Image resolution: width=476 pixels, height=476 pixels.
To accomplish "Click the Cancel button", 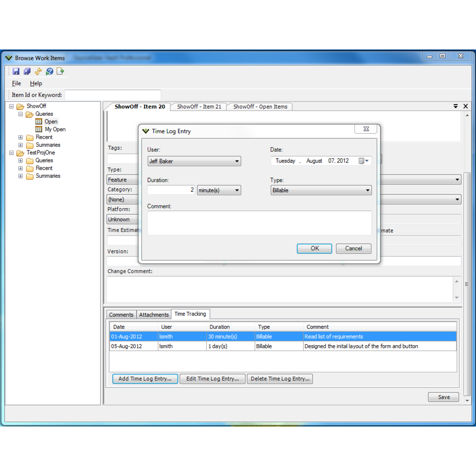I will click(x=353, y=248).
